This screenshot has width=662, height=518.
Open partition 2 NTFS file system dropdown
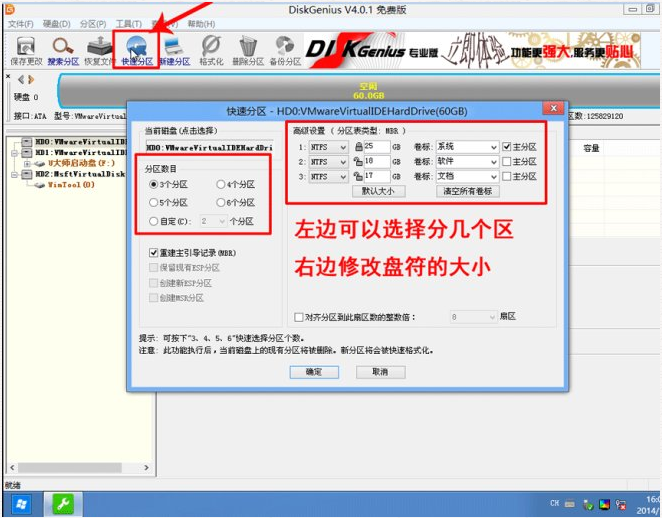tap(328, 162)
